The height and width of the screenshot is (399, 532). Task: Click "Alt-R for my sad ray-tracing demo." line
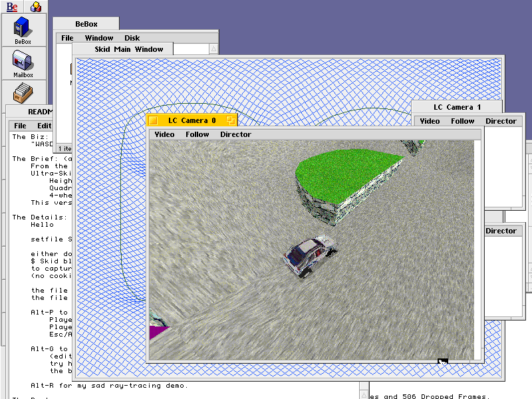coord(109,386)
